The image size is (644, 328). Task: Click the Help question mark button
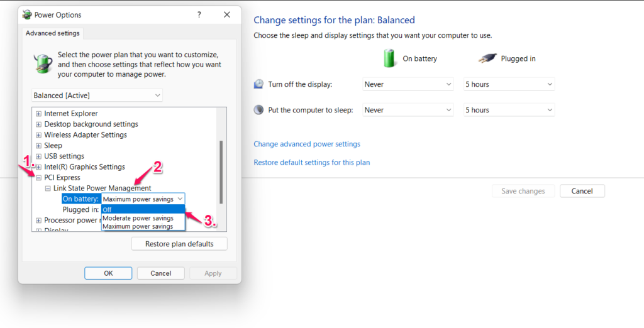click(199, 14)
